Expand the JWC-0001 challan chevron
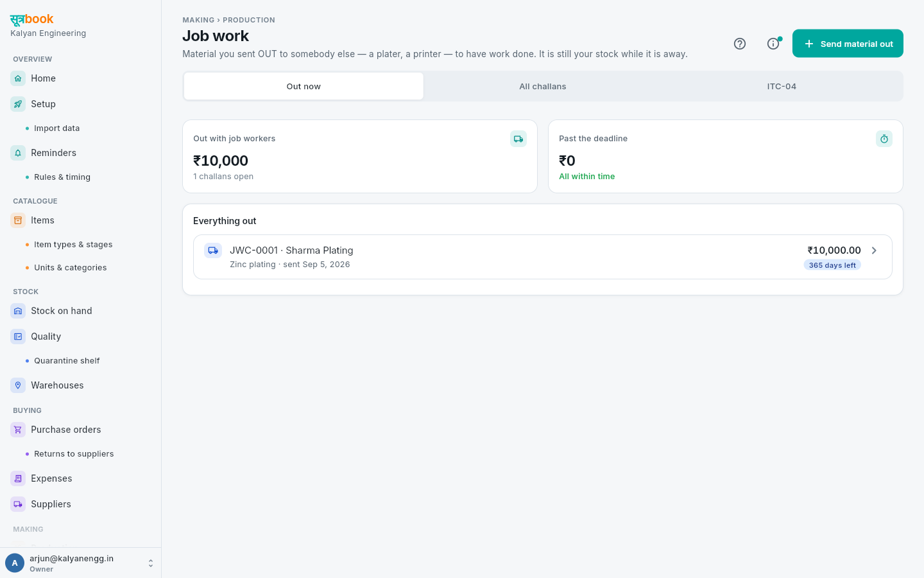This screenshot has height=578, width=924. point(874,250)
